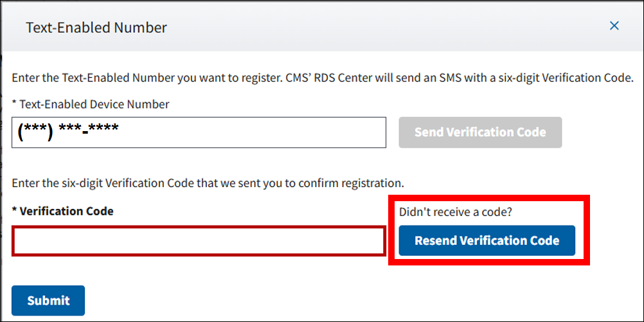Click the empty header bar right of the title
Viewport: 644px width, 322px height.
pos(386,28)
